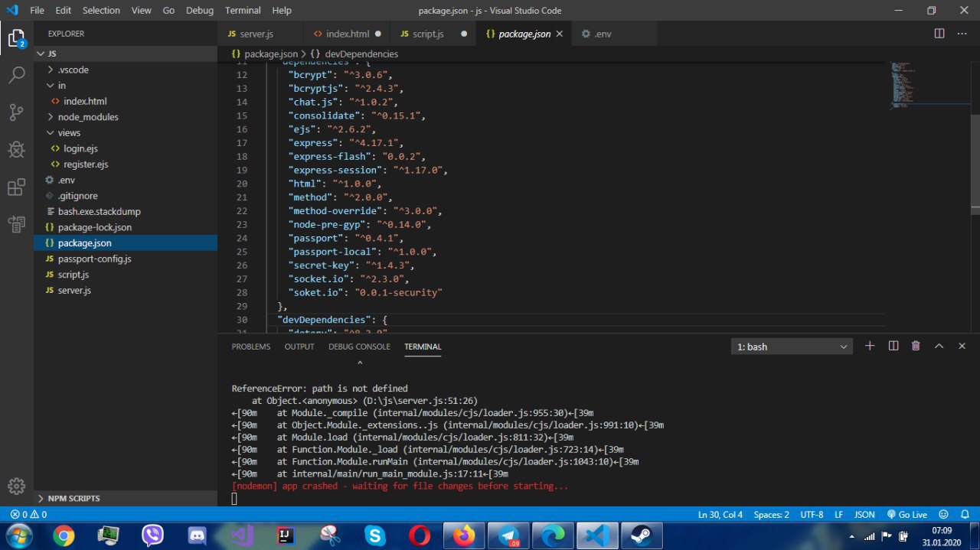Open Opera browser from taskbar
This screenshot has height=550, width=980.
420,535
